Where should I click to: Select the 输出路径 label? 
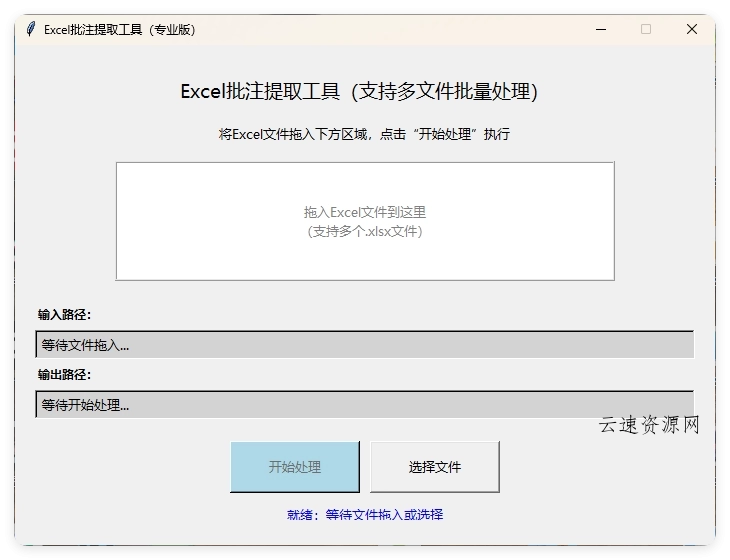coord(64,375)
